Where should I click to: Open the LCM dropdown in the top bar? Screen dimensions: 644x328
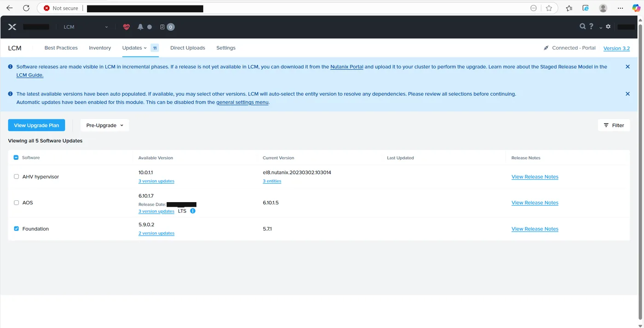tap(86, 27)
